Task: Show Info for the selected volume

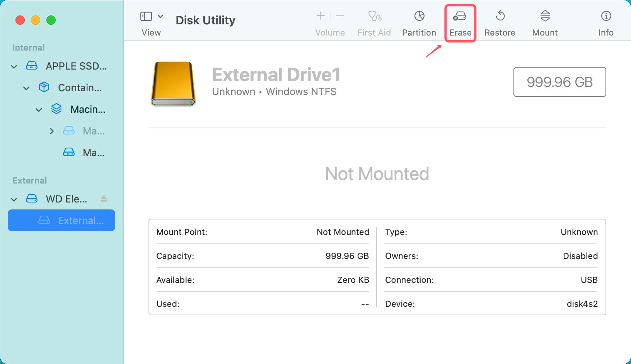Action: [605, 21]
